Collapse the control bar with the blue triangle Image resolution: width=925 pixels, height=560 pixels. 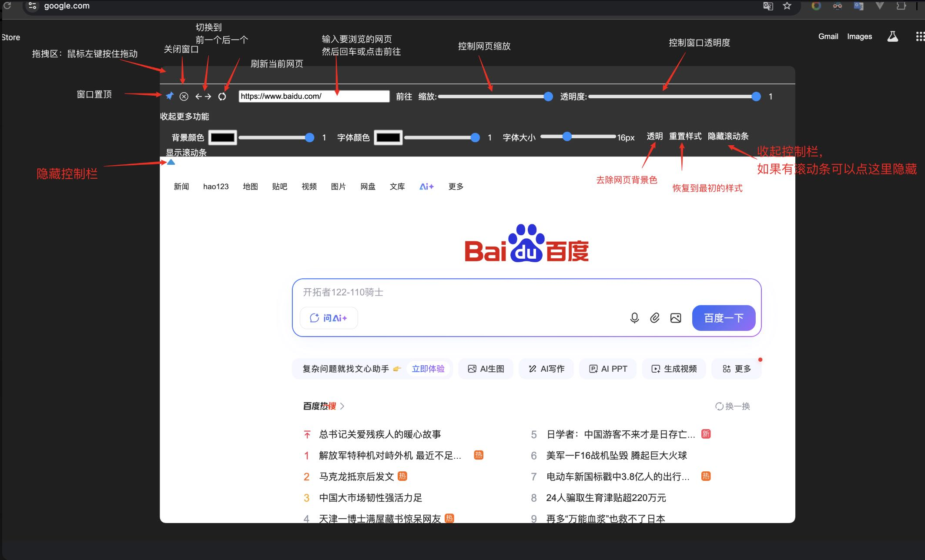point(171,162)
